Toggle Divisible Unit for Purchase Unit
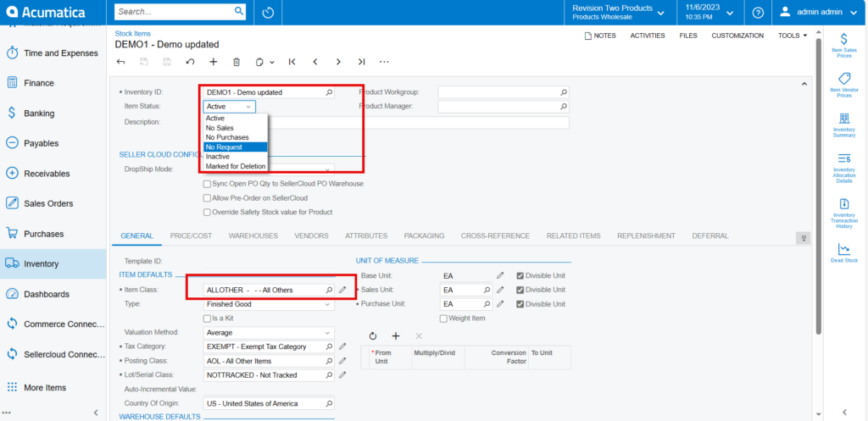 point(520,304)
